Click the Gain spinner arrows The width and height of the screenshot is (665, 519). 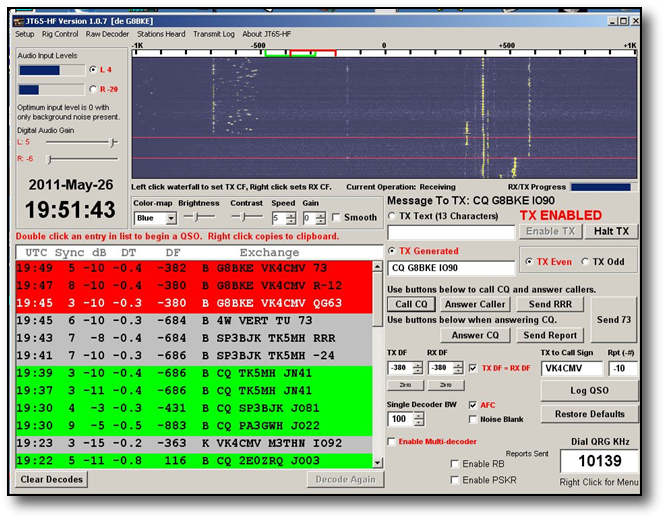coord(322,217)
